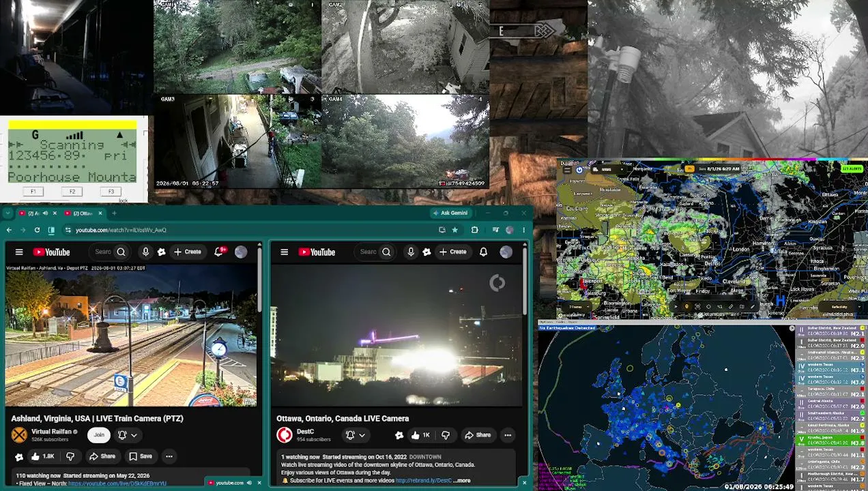Click the YouTube logo in the Ashland pane

[x=50, y=252]
